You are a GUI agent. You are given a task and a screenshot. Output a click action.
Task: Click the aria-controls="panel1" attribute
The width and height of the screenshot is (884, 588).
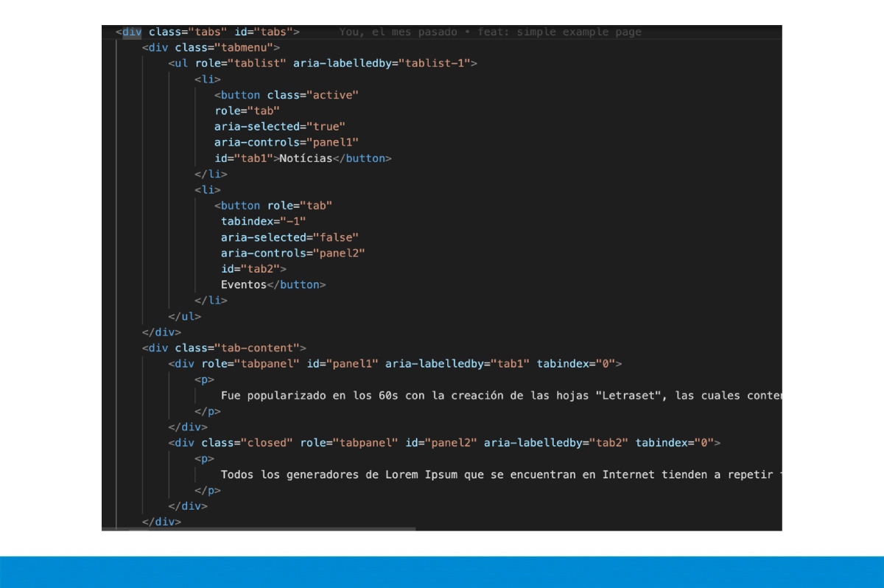[x=286, y=142]
